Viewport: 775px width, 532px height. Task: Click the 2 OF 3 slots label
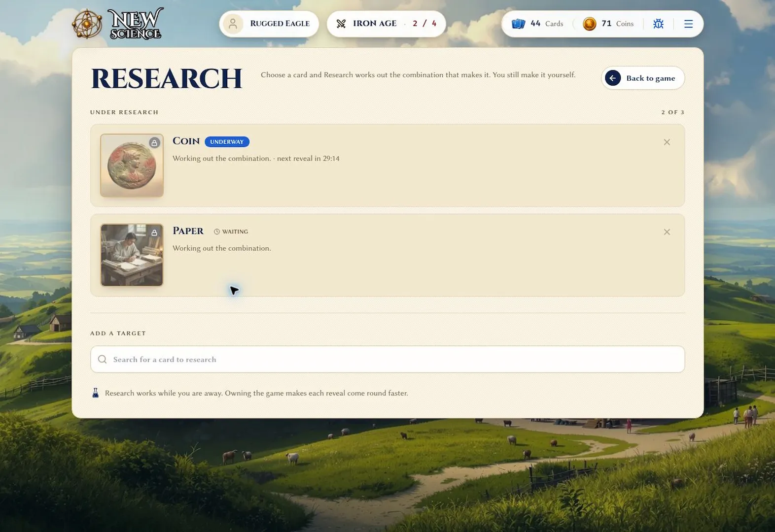[x=673, y=112]
